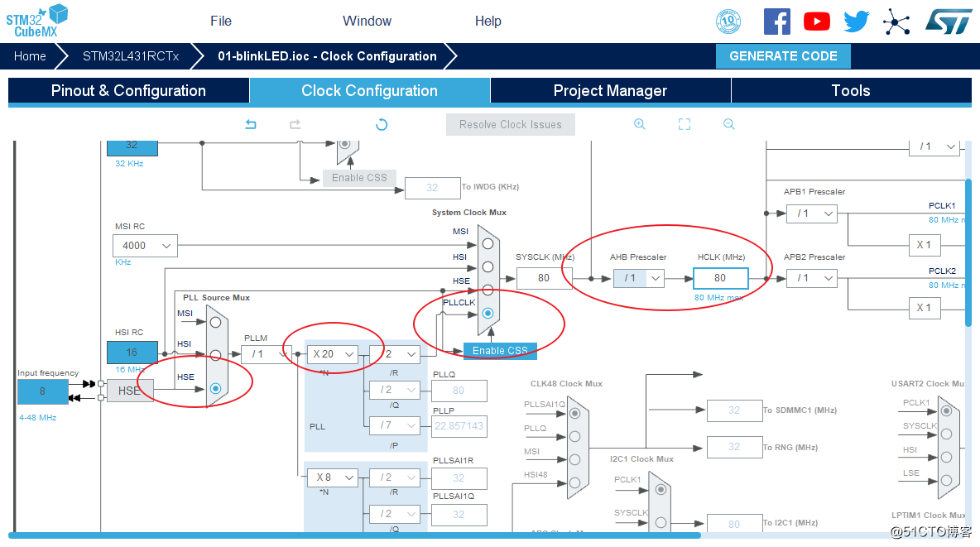This screenshot has width=980, height=547.
Task: Click the redo arrow icon
Action: pos(295,124)
